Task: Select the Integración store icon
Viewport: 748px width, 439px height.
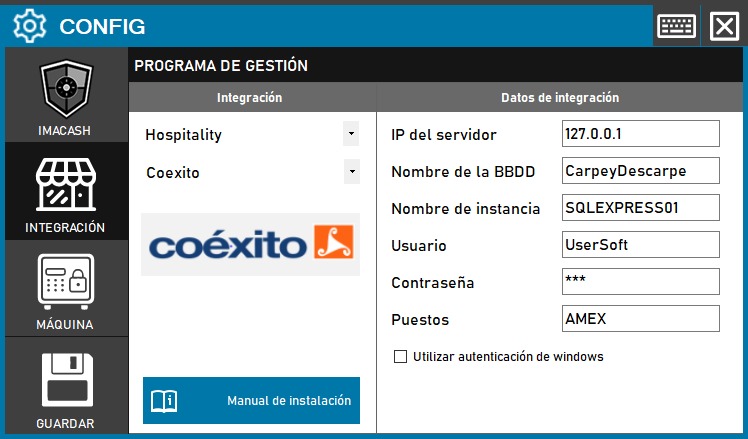Action: (x=66, y=187)
